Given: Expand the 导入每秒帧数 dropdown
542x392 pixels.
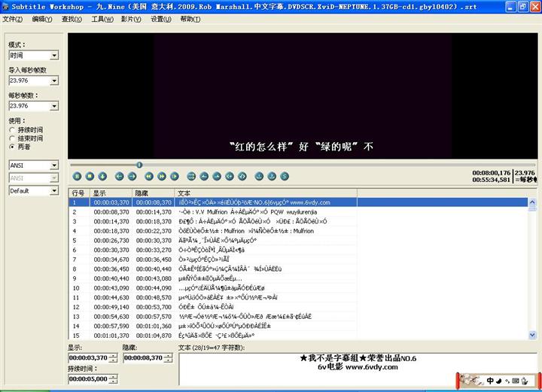Looking at the screenshot, I should click(54, 81).
